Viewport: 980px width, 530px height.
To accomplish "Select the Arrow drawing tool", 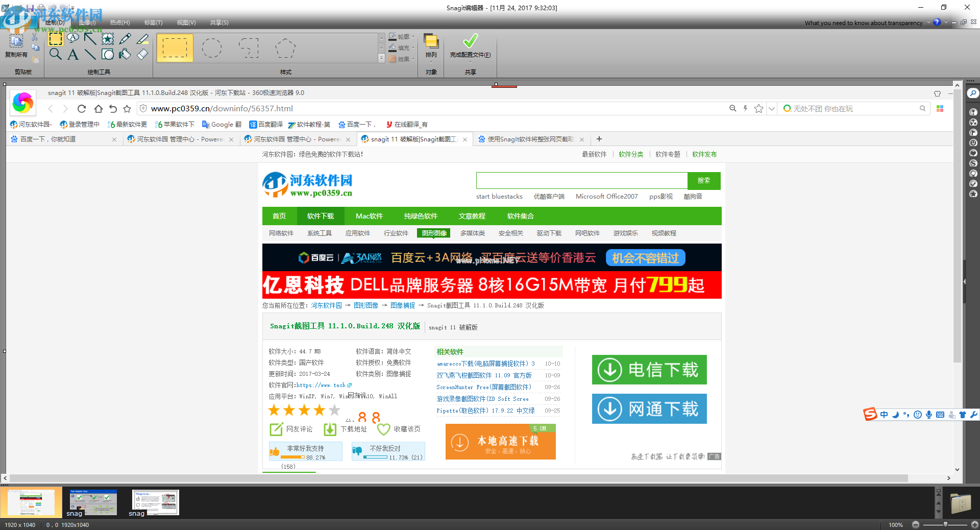I will point(90,39).
